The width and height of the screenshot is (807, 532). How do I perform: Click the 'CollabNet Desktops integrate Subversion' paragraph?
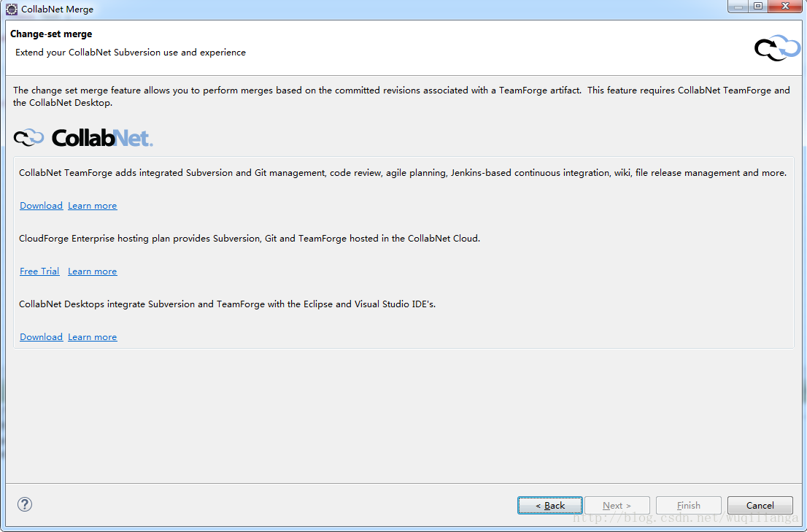pyautogui.click(x=227, y=304)
